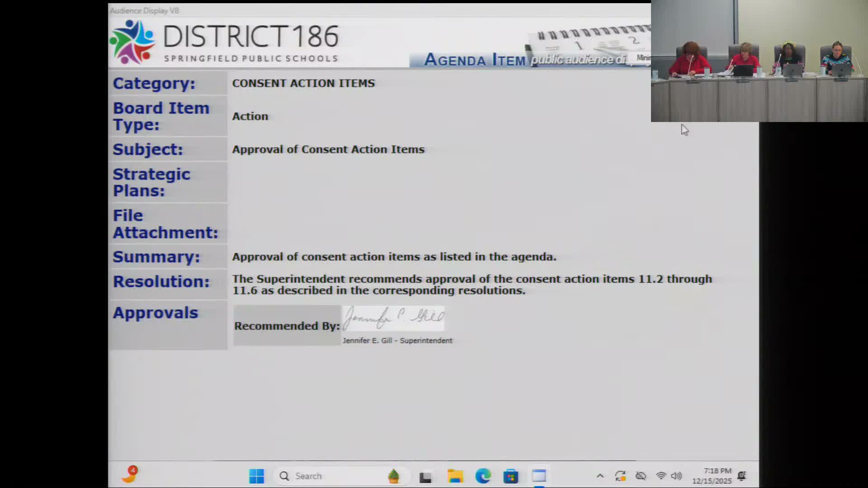Select the active Audience Display taskbar app

click(x=539, y=476)
